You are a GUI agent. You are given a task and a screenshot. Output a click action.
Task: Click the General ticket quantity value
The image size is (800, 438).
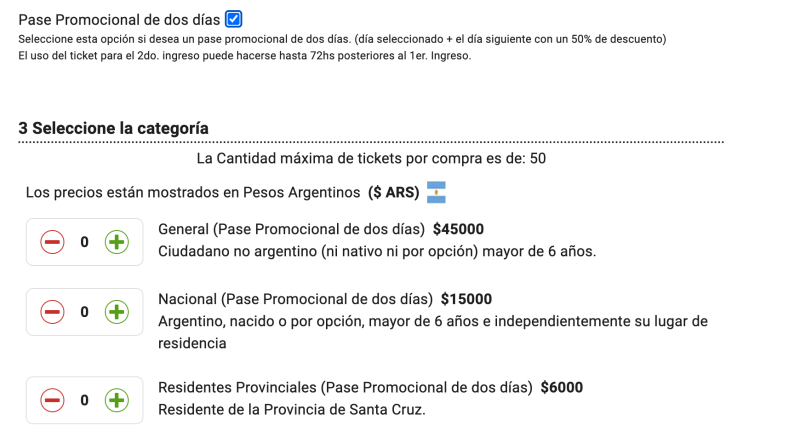coord(84,242)
